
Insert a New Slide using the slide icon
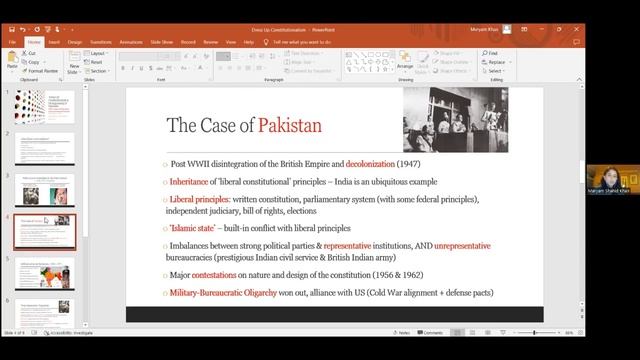[74, 56]
